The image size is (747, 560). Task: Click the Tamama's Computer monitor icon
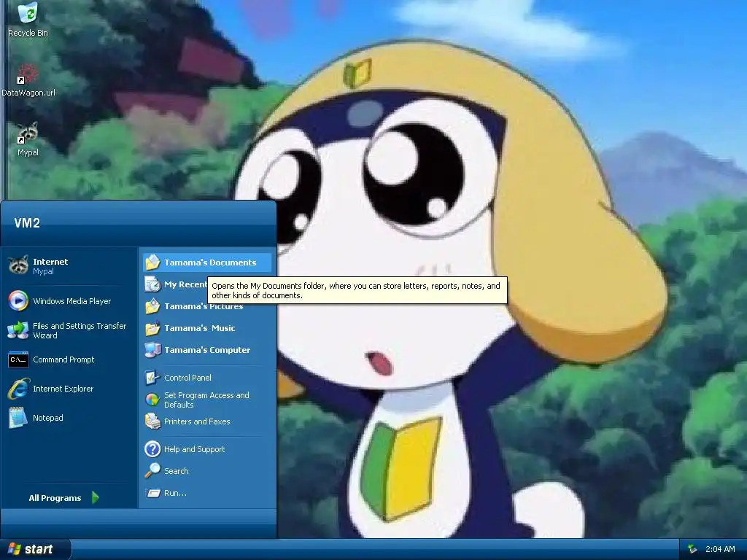[152, 350]
